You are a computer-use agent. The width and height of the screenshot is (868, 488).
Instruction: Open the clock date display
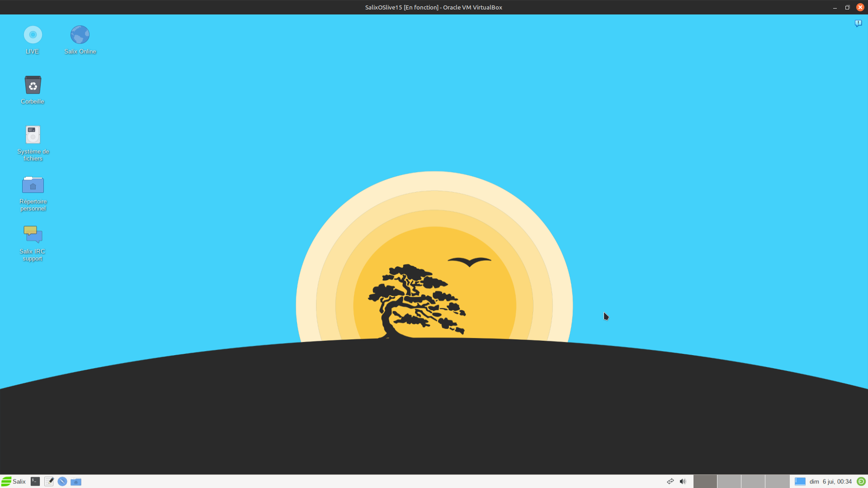pyautogui.click(x=830, y=482)
